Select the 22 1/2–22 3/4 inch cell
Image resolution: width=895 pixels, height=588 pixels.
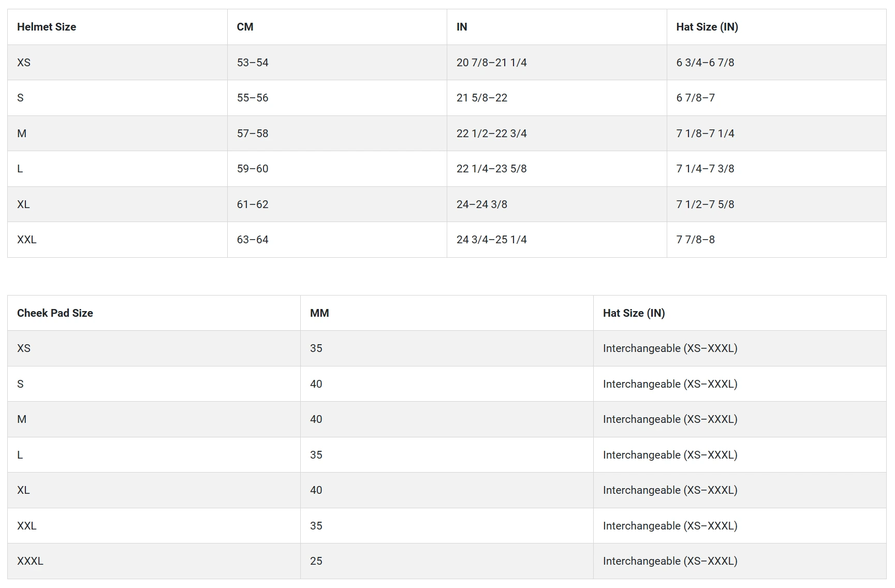point(491,134)
